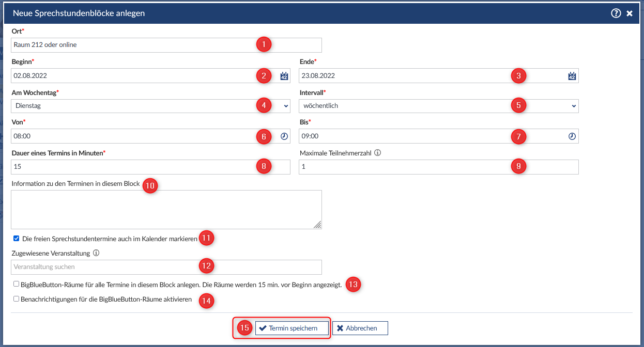Click the Maximale Teilnehmerzahl input field

(x=403, y=167)
